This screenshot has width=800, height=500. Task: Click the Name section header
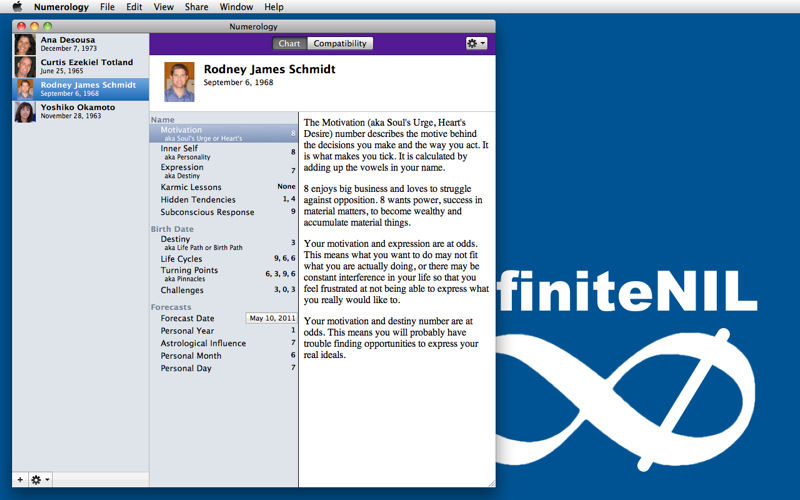coord(163,119)
